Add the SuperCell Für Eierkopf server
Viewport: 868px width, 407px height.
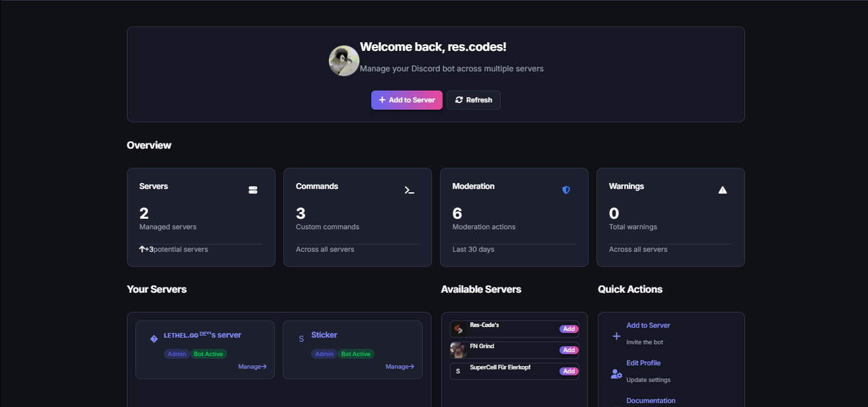(569, 371)
